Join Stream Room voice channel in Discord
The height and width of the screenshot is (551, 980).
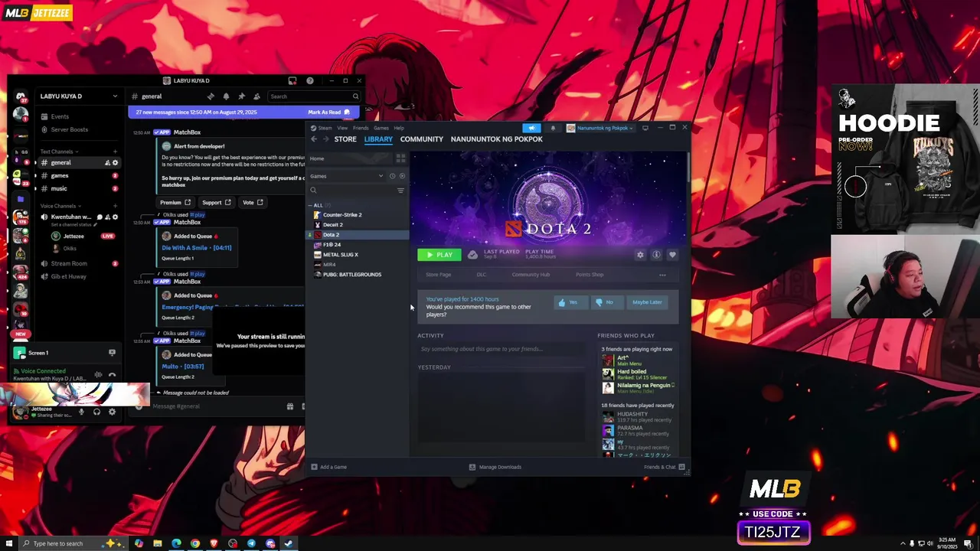coord(79,263)
